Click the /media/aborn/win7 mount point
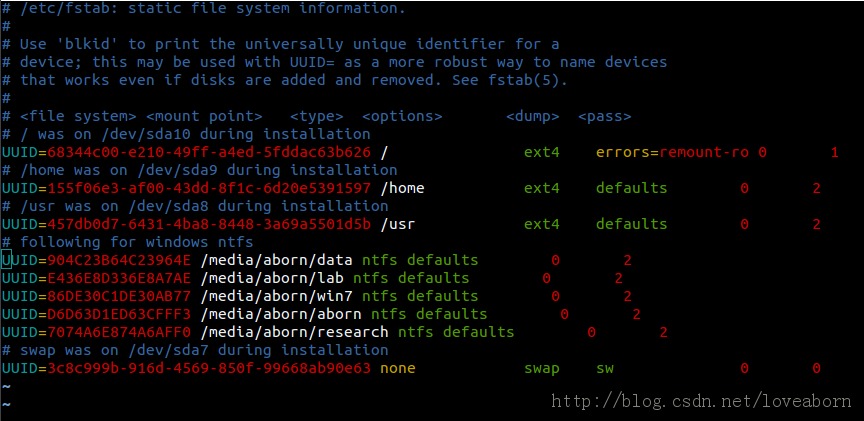This screenshot has height=421, width=864. click(x=276, y=296)
